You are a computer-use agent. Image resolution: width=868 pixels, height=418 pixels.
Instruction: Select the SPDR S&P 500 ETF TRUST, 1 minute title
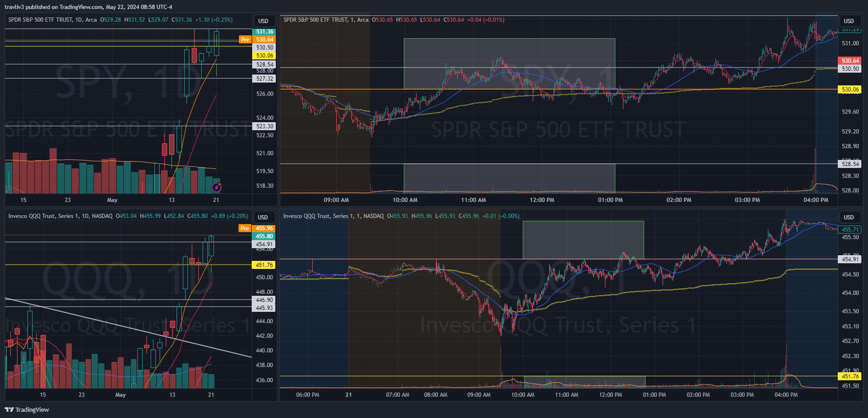326,20
